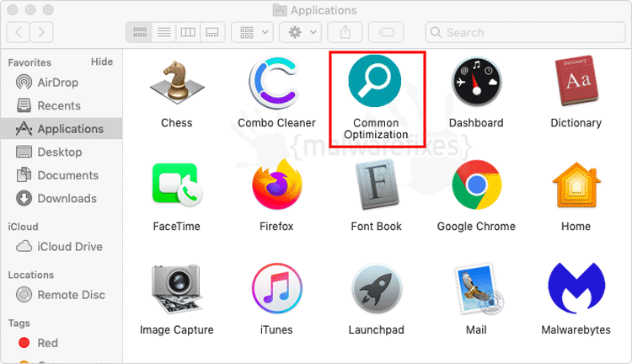Viewport: 632px width, 364px height.
Task: Select the Firefox browser icon
Action: [277, 185]
